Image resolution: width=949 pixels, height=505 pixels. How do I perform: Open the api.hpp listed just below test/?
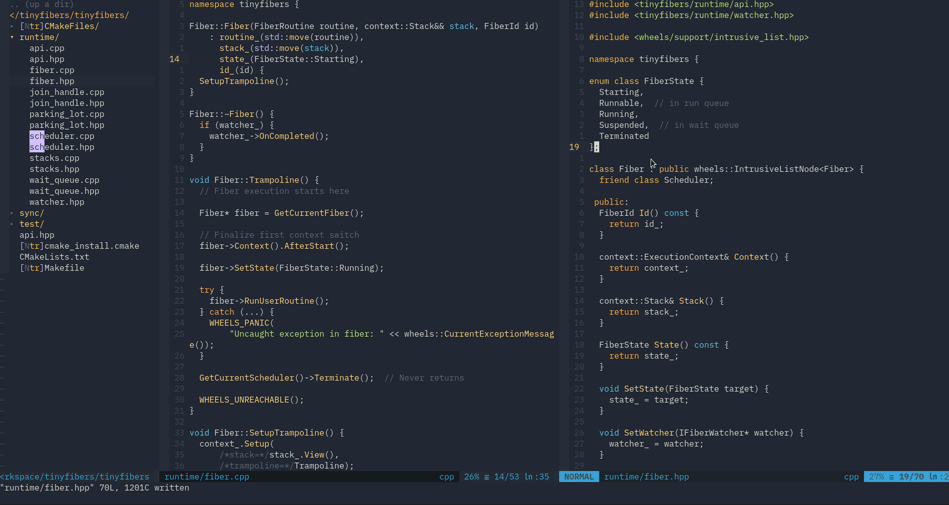[x=37, y=235]
